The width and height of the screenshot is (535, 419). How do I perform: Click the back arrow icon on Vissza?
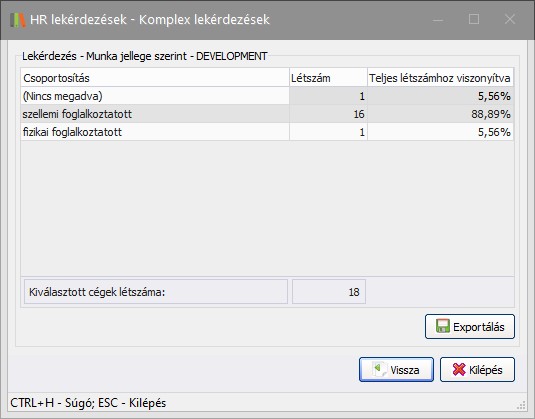379,370
